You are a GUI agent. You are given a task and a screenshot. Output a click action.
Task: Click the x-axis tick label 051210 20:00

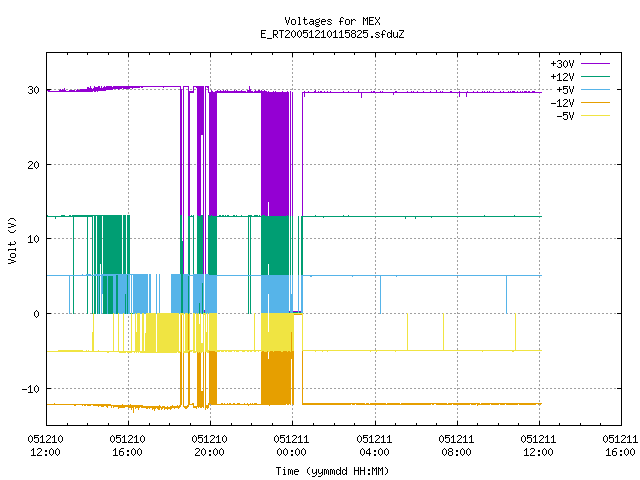[x=209, y=446]
